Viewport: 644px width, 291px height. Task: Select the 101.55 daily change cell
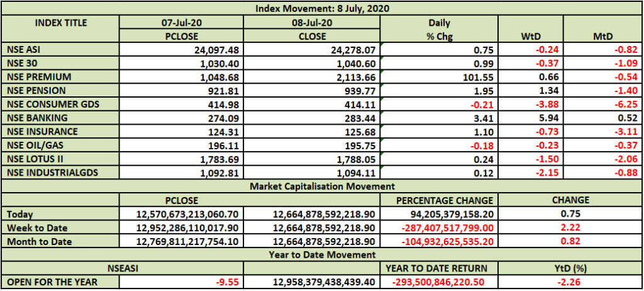pos(479,77)
